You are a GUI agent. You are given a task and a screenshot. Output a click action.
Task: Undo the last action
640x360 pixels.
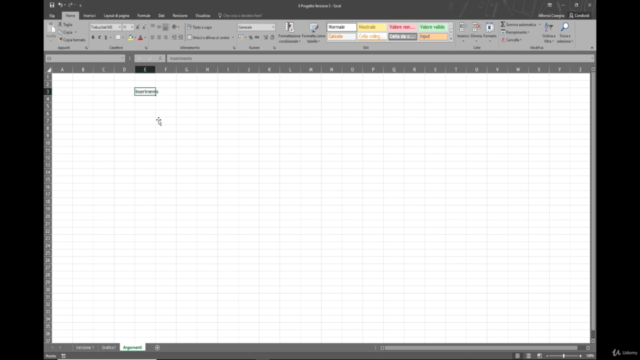(x=60, y=5)
